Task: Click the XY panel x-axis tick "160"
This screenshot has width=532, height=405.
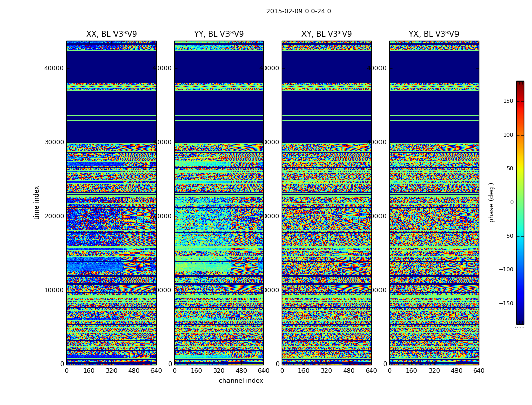Action: click(304, 371)
